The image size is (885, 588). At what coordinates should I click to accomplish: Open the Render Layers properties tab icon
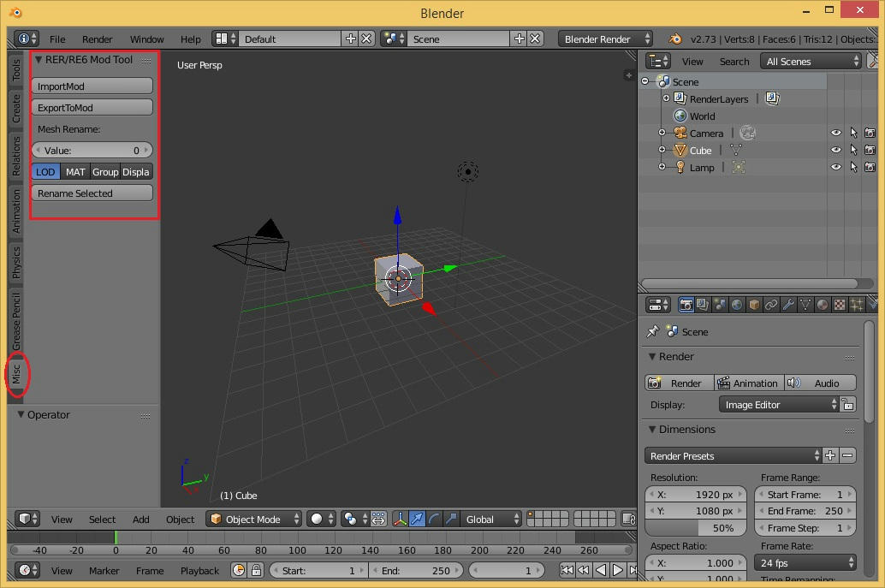pos(703,305)
